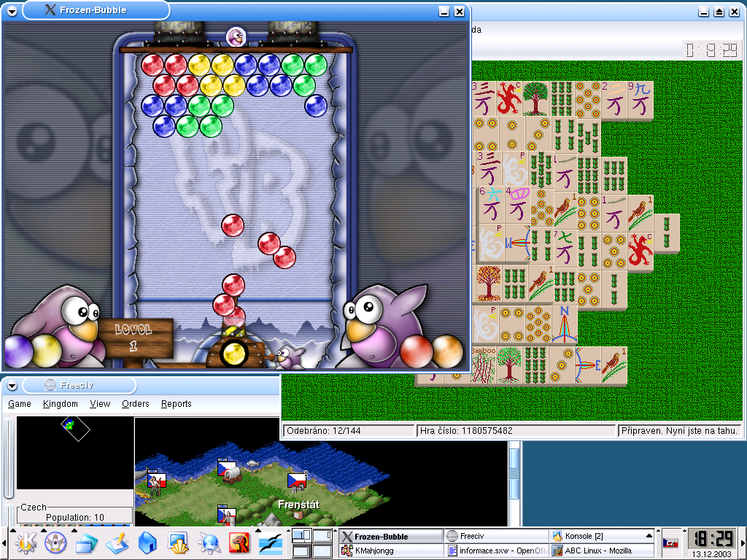This screenshot has width=747, height=560.
Task: Open the Freeciv Reports menu
Action: click(x=177, y=404)
